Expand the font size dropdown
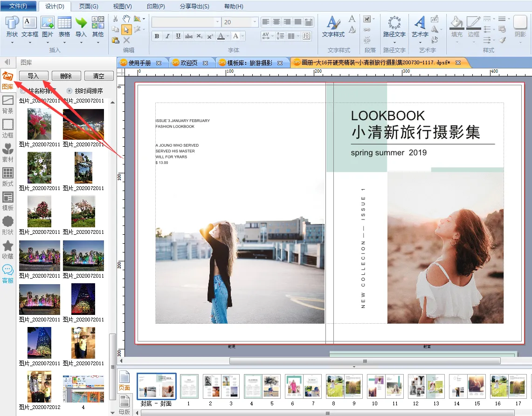This screenshot has width=532, height=416. (255, 22)
